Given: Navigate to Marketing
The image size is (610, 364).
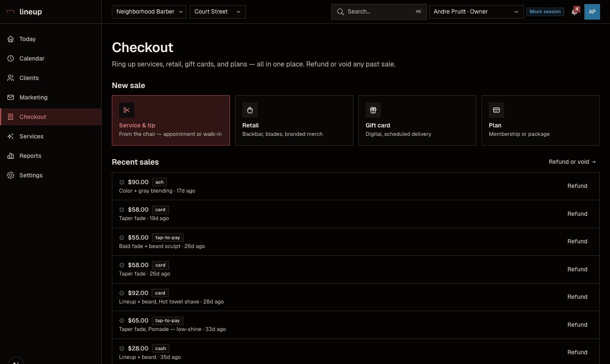Looking at the screenshot, I should (x=51, y=97).
